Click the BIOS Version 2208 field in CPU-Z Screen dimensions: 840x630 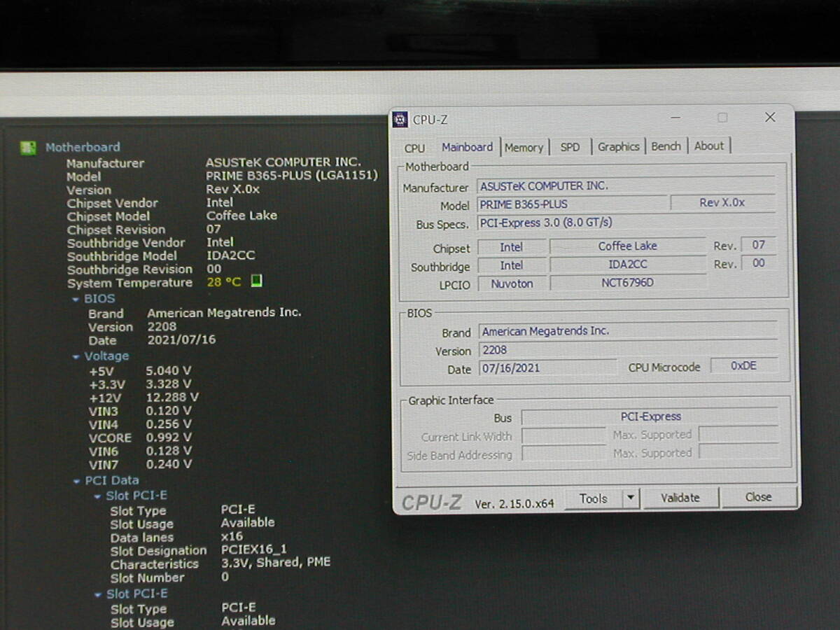[x=628, y=350]
